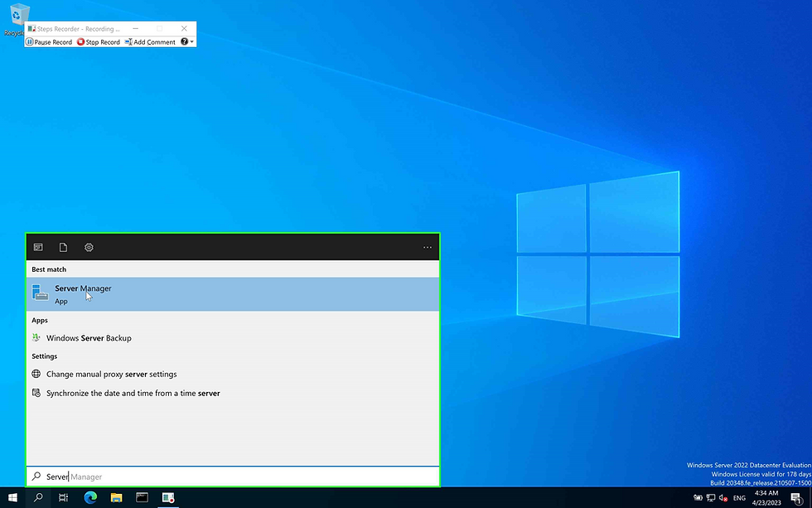Open the Windows Start menu
The image size is (812, 508).
click(13, 498)
